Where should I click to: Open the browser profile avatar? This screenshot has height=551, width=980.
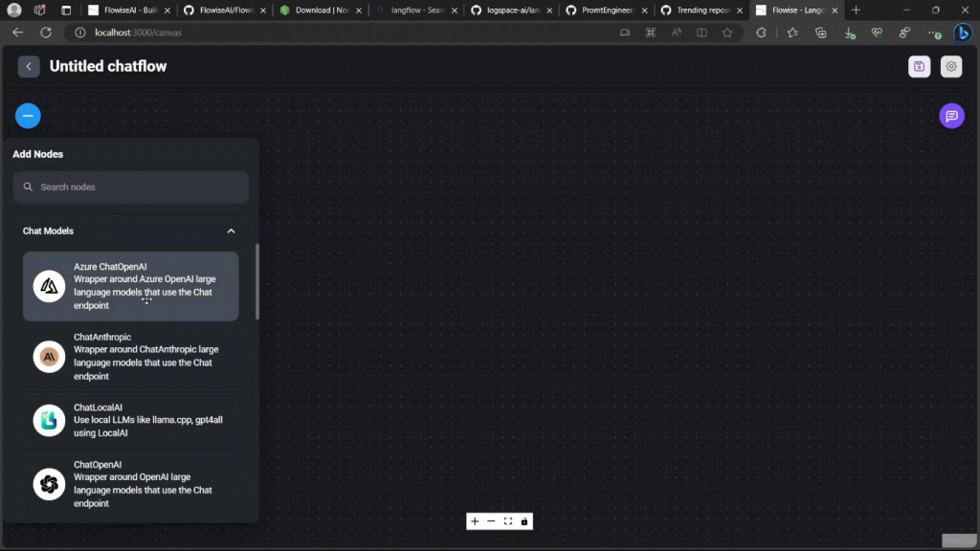13,10
